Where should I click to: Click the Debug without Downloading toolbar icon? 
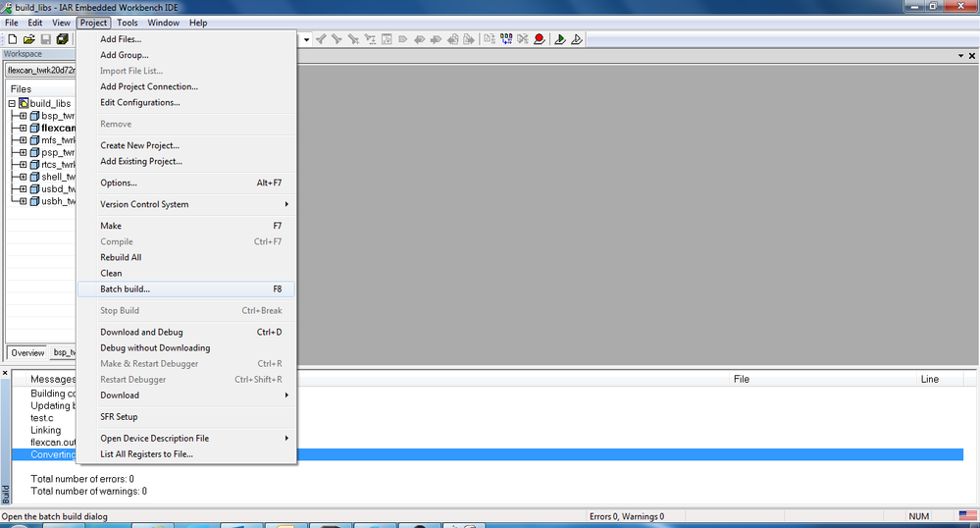tap(576, 39)
